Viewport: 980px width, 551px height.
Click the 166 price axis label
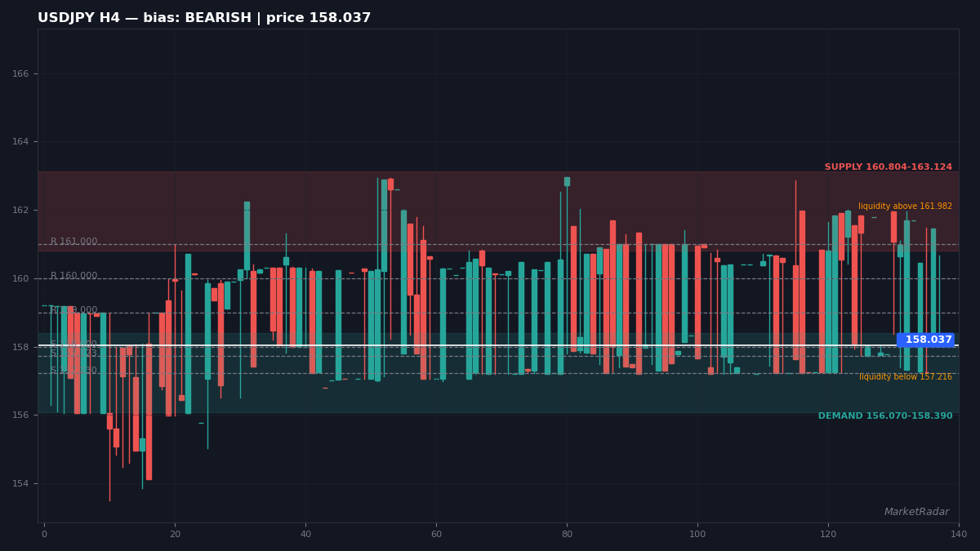coord(20,74)
